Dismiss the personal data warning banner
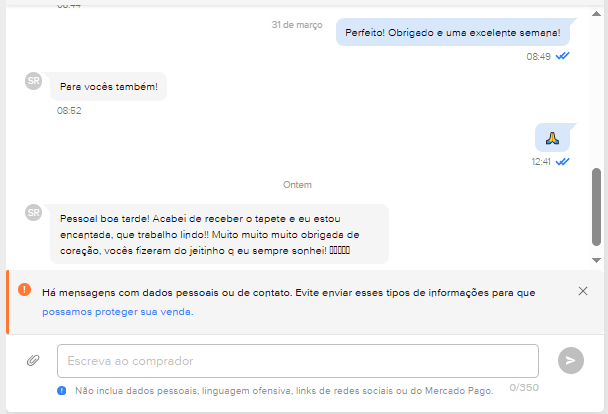 (x=583, y=291)
